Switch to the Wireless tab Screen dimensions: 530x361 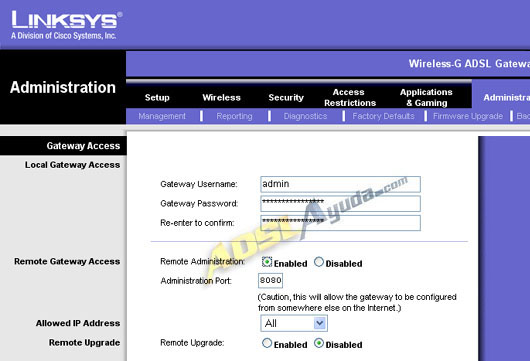pyautogui.click(x=221, y=97)
